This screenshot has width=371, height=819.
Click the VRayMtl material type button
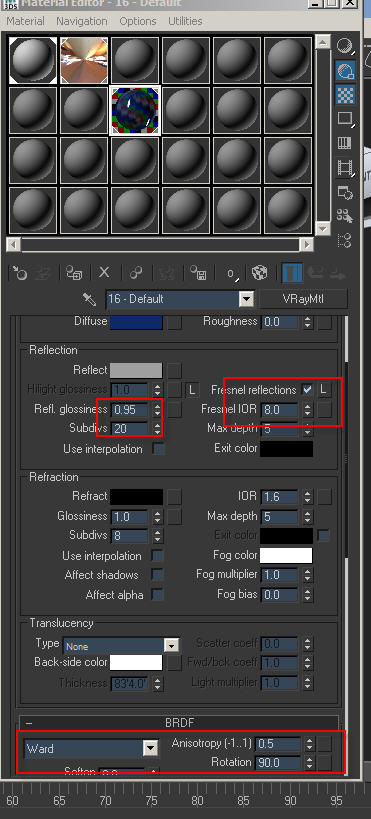click(304, 299)
